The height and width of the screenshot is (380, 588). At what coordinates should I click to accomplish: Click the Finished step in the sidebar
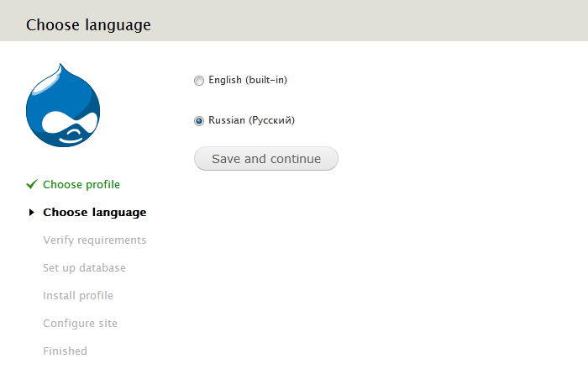tap(65, 351)
